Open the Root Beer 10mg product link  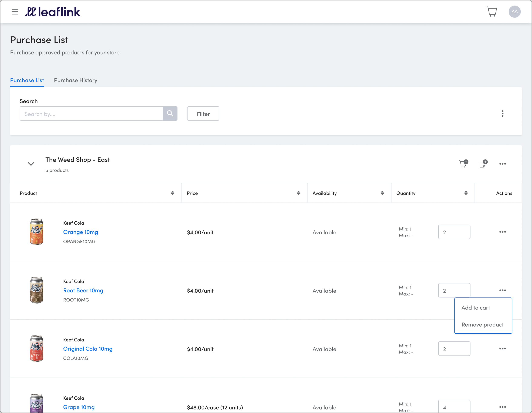click(x=83, y=290)
